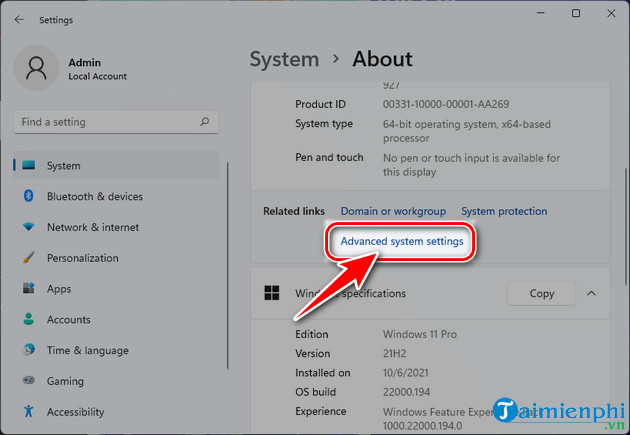This screenshot has width=630, height=435.
Task: Click the main content scrollbar
Action: click(x=626, y=227)
